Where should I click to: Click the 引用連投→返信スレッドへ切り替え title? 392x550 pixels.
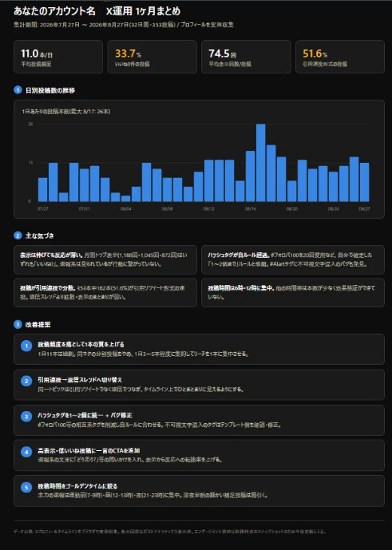(x=80, y=380)
